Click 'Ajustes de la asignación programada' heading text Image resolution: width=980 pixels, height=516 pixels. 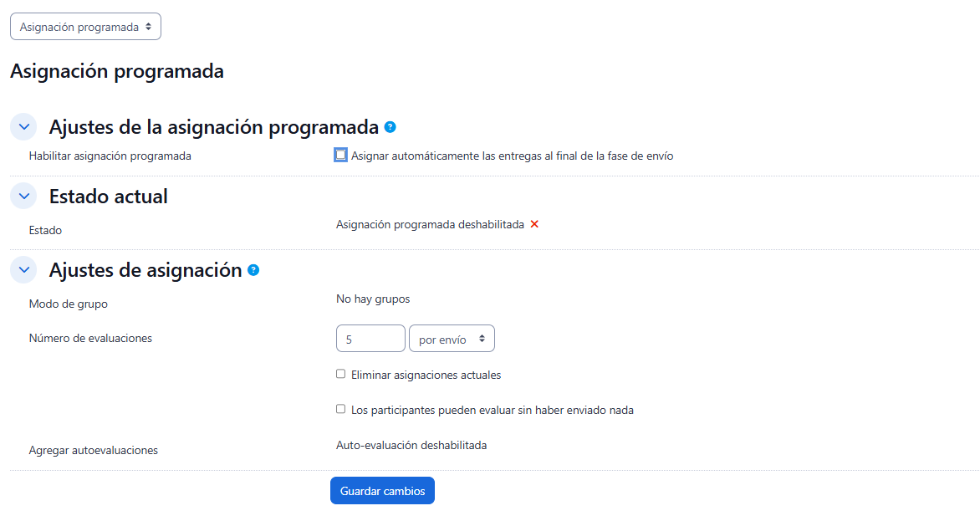coord(214,127)
